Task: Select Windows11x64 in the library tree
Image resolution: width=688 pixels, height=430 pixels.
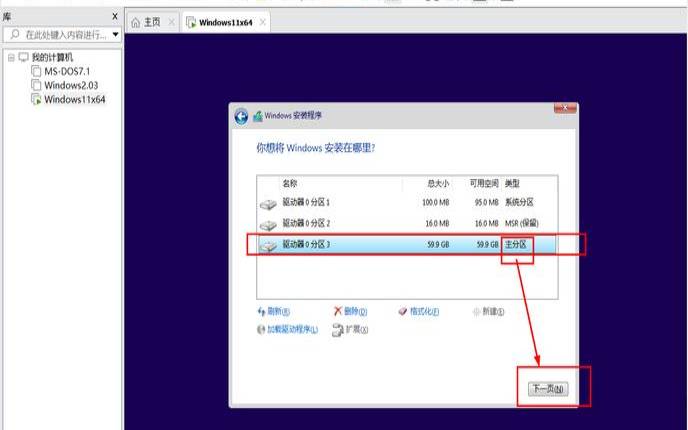Action: pyautogui.click(x=75, y=99)
